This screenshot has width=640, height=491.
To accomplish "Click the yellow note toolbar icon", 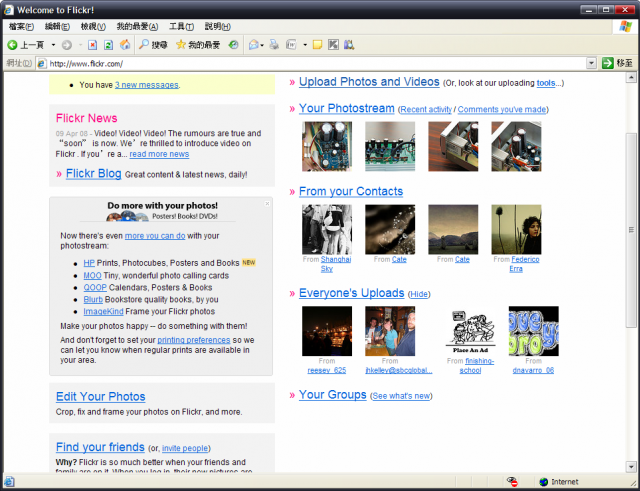I will coord(317,45).
